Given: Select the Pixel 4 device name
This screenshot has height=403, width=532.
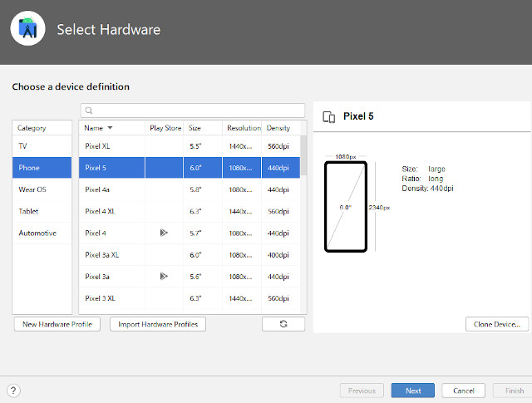Looking at the screenshot, I should coord(96,233).
